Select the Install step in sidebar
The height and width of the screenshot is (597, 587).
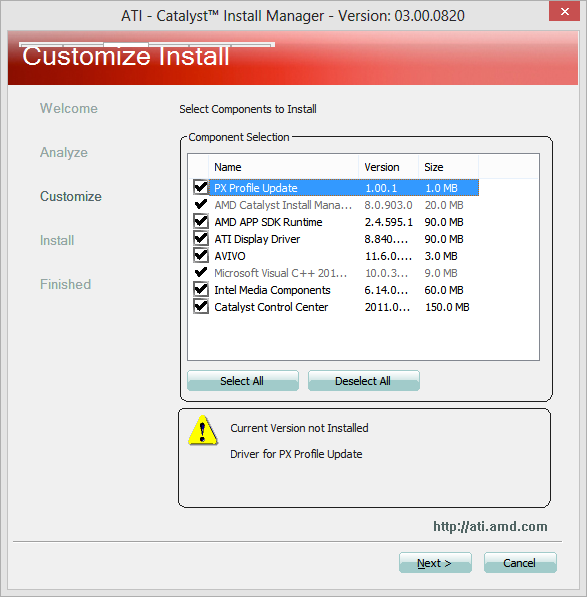pos(57,241)
